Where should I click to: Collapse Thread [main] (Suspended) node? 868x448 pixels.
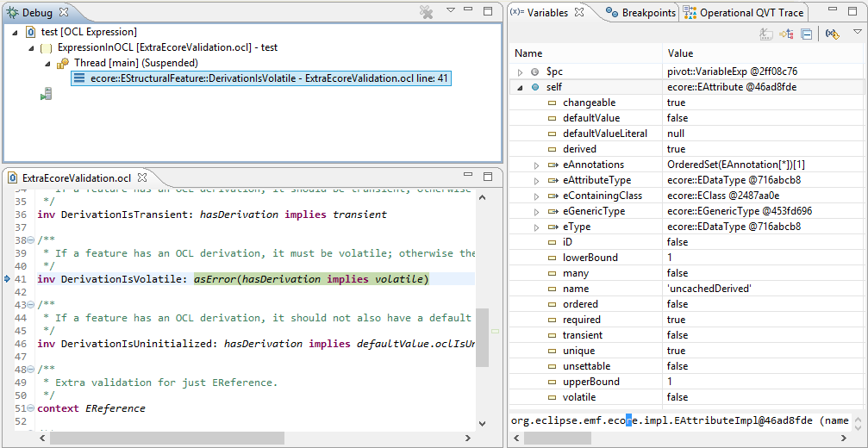[47, 63]
